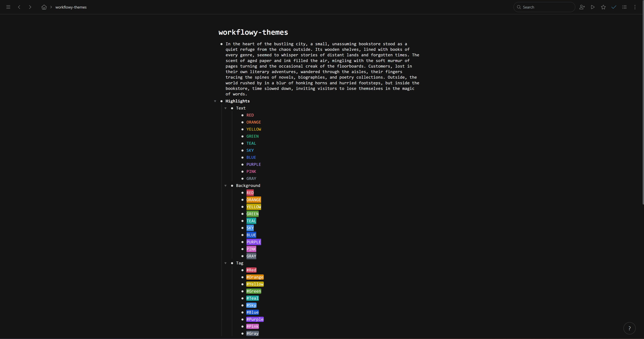The image size is (644, 339).
Task: Click the gray colored text GRAY
Action: (251, 179)
